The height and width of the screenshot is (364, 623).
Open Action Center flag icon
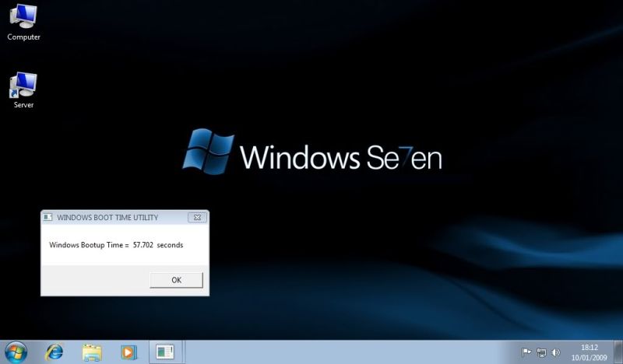tap(526, 352)
